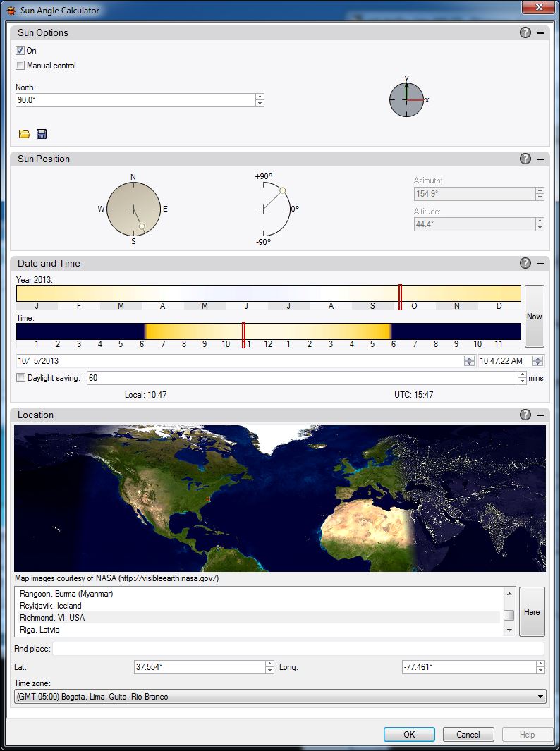The width and height of the screenshot is (560, 751).
Task: Uncheck the On checkbox
Action: click(x=20, y=50)
